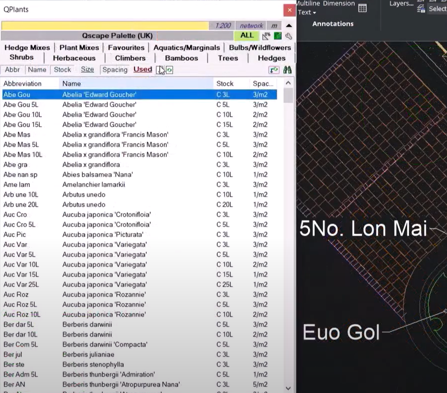Switch to the Trees tab
The height and width of the screenshot is (393, 447).
point(228,58)
